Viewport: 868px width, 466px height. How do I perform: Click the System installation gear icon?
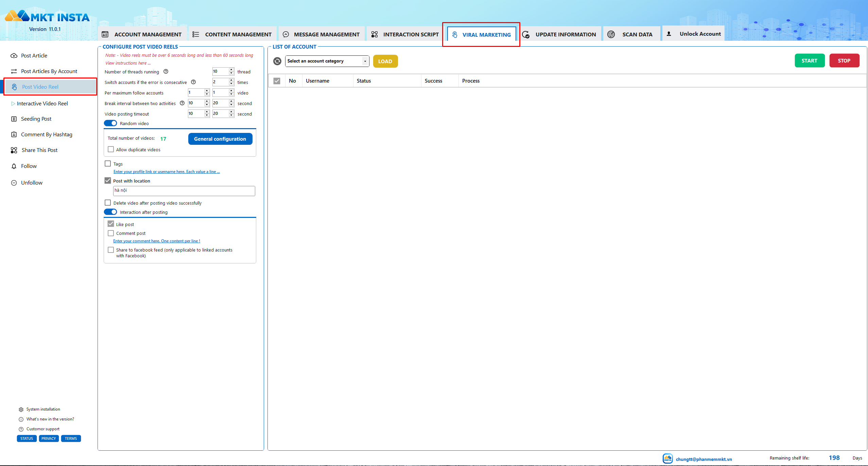point(21,410)
